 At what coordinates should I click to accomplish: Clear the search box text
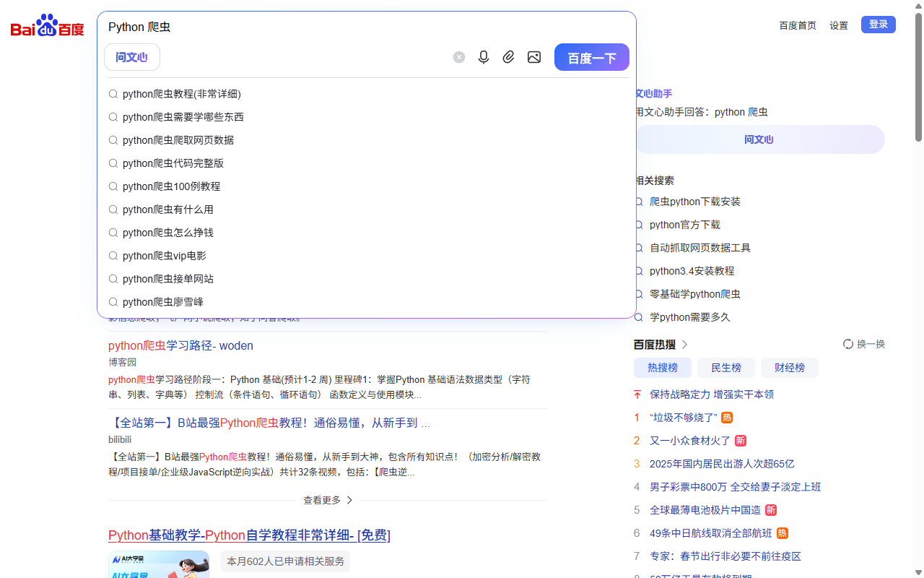pyautogui.click(x=459, y=57)
